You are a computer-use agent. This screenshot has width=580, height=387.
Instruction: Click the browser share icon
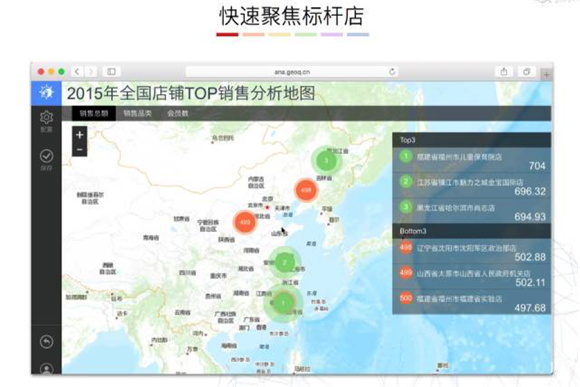point(504,71)
